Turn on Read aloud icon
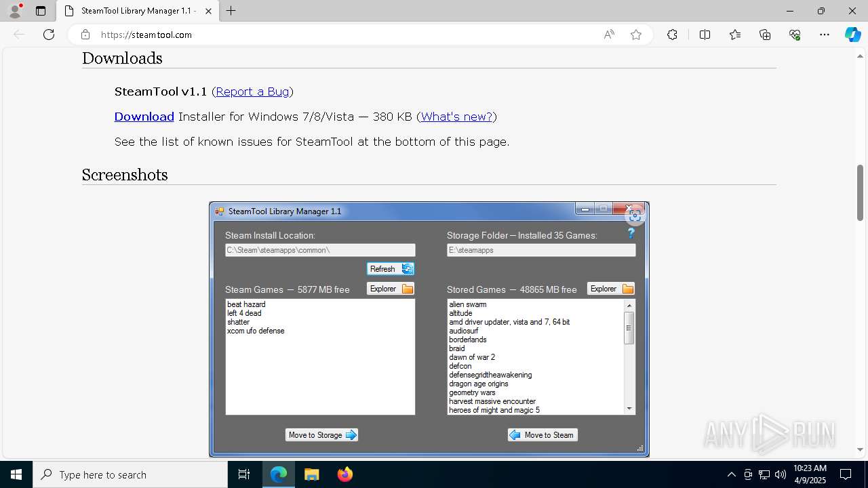The height and width of the screenshot is (488, 868). 609,35
